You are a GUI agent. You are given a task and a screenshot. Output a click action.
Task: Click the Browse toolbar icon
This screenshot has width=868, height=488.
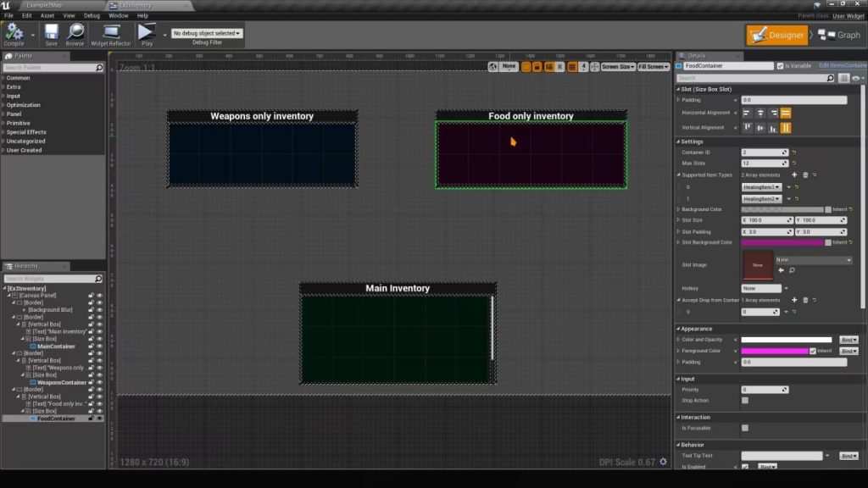tap(75, 34)
